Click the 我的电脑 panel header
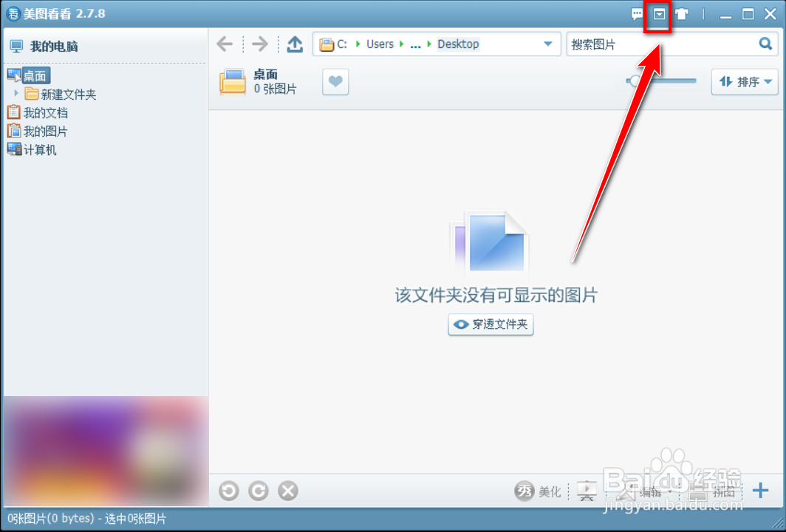 [54, 47]
